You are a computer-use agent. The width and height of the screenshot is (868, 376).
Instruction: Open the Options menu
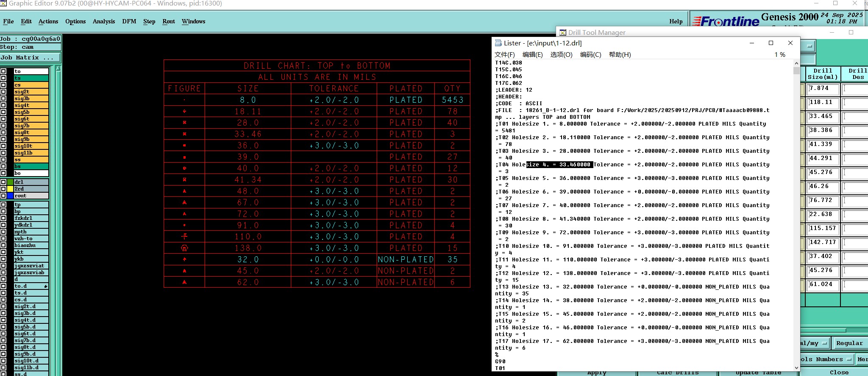click(x=75, y=21)
